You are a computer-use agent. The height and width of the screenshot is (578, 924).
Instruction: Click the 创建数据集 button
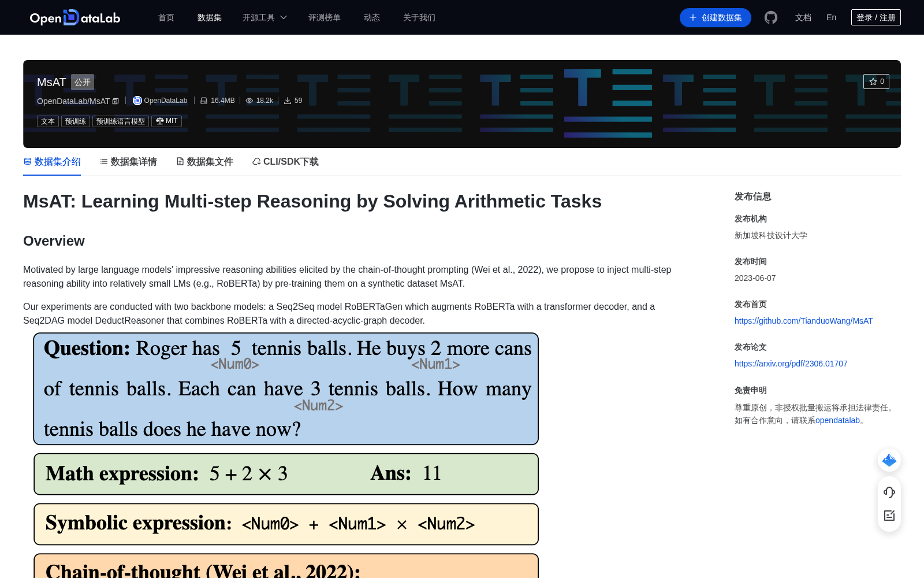[716, 17]
